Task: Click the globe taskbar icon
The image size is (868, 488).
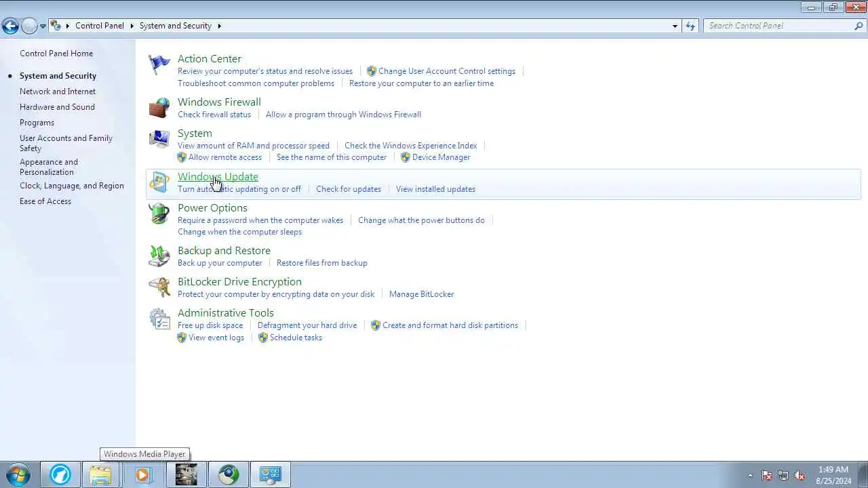Action: point(228,474)
